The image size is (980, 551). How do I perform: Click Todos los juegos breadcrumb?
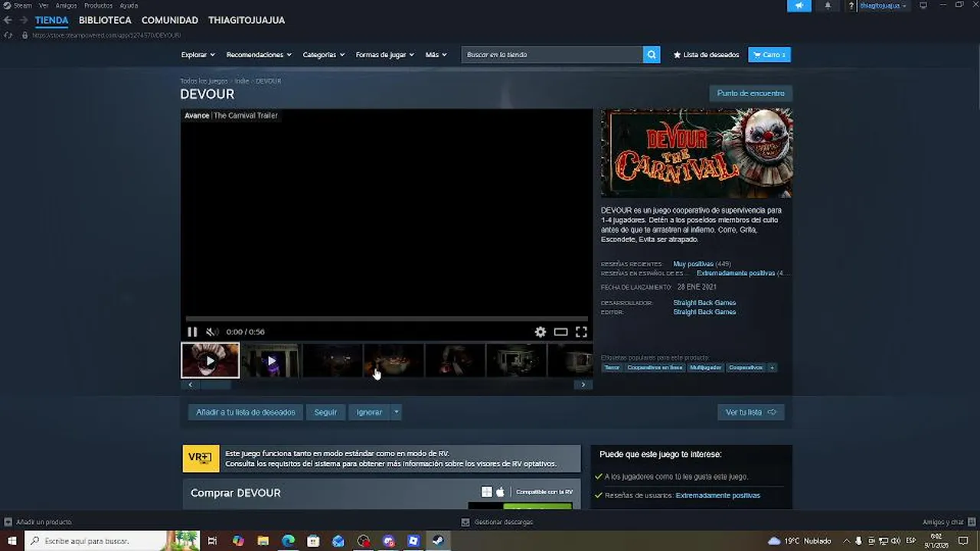click(204, 81)
